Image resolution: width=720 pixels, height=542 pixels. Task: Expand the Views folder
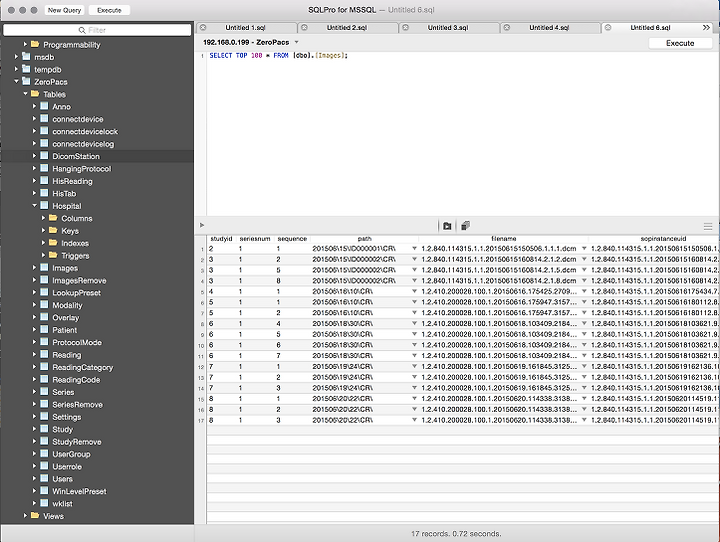coord(25,516)
